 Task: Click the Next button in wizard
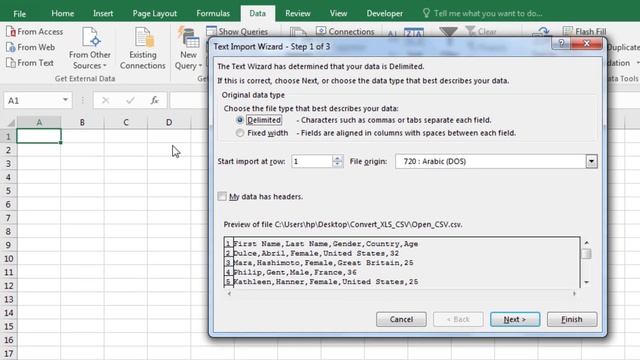515,319
